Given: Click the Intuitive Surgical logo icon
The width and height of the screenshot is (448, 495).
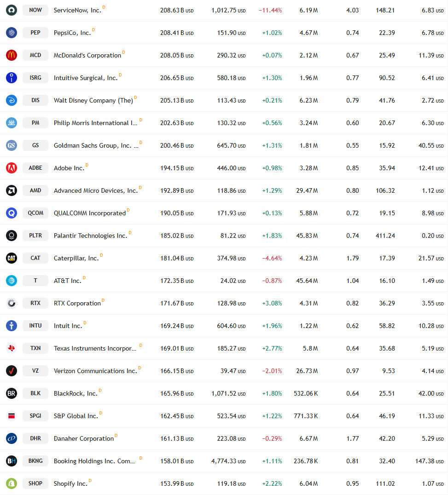Looking at the screenshot, I should coord(12,78).
